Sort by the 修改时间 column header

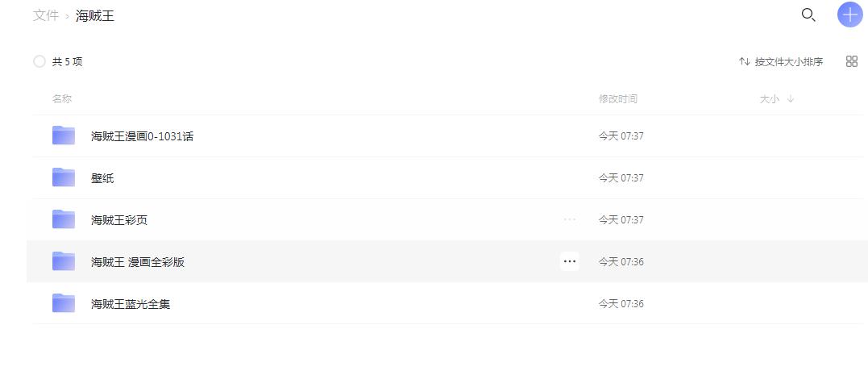pyautogui.click(x=618, y=99)
